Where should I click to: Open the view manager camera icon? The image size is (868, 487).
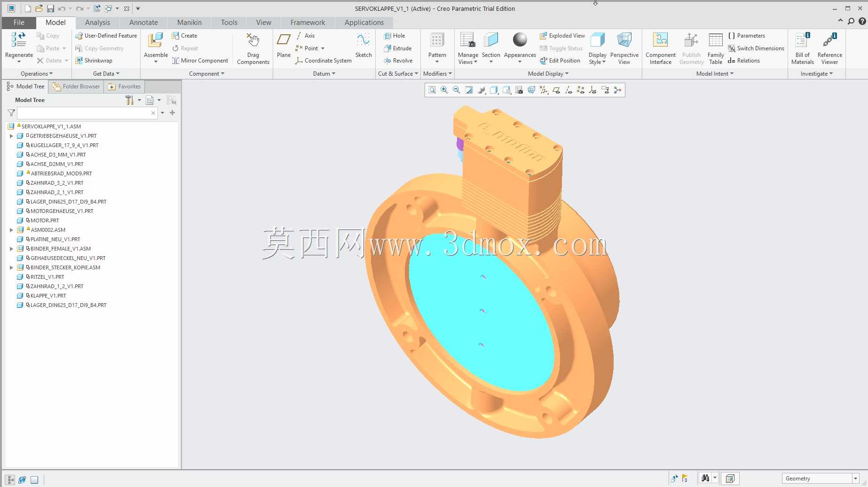point(519,90)
